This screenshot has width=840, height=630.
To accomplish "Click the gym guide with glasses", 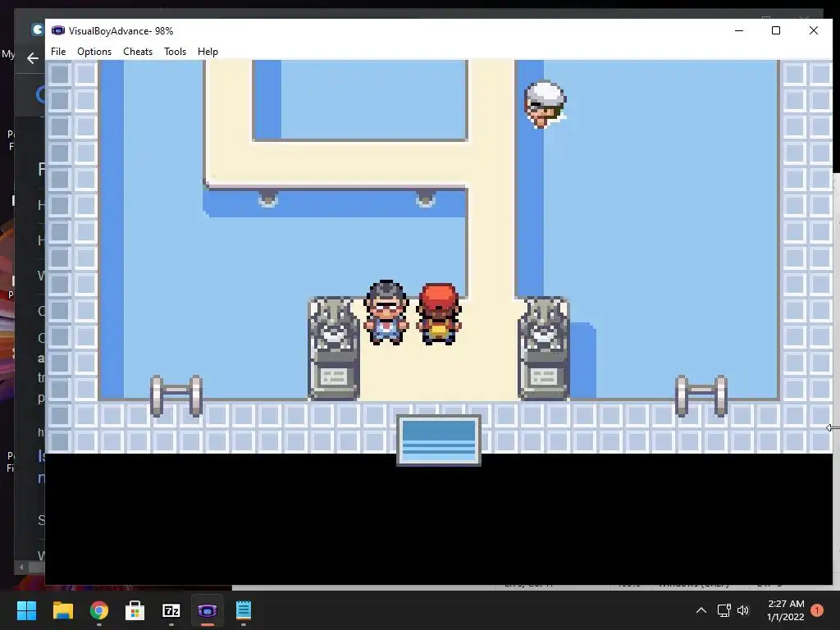I will pyautogui.click(x=386, y=313).
